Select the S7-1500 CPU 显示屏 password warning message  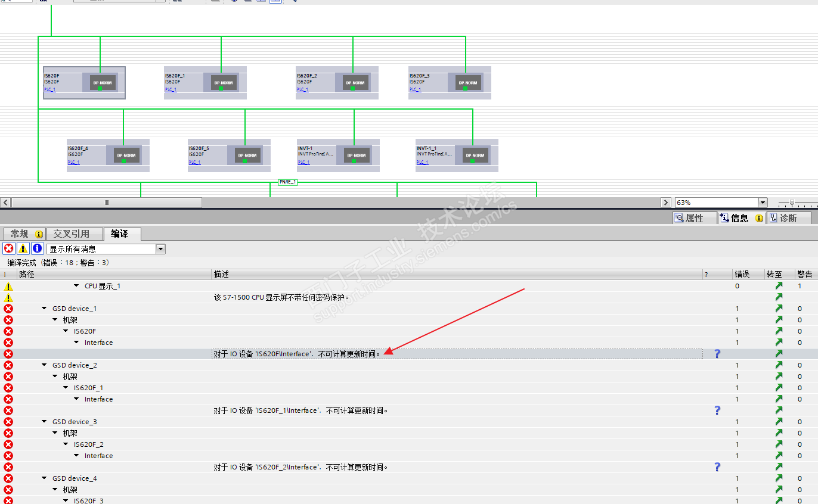(x=281, y=297)
